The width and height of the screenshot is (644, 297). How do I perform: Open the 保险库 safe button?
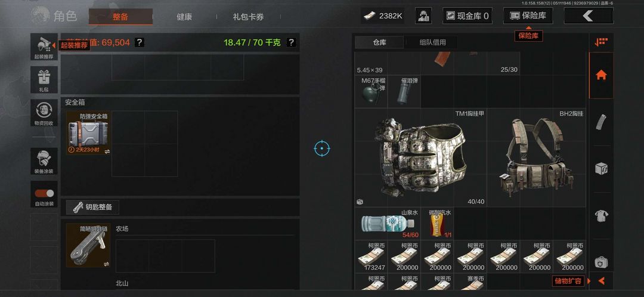coord(528,16)
